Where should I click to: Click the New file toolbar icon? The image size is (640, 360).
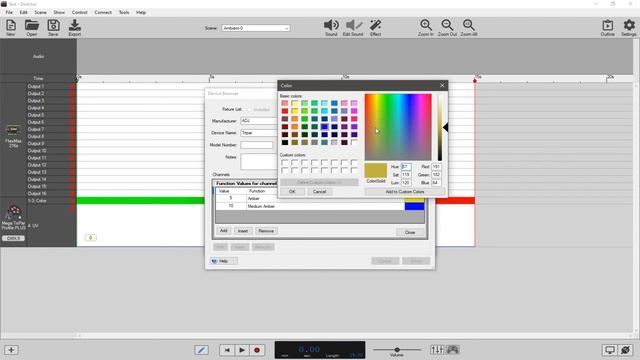pos(11,25)
